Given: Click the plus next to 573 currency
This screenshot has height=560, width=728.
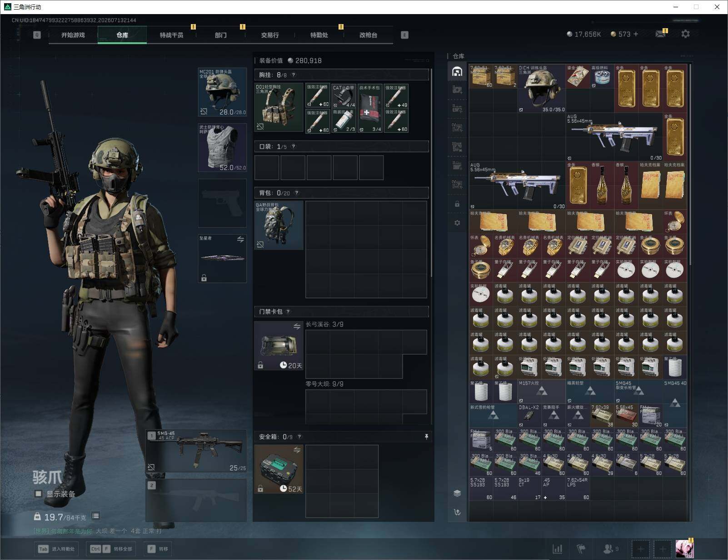Looking at the screenshot, I should (x=635, y=34).
